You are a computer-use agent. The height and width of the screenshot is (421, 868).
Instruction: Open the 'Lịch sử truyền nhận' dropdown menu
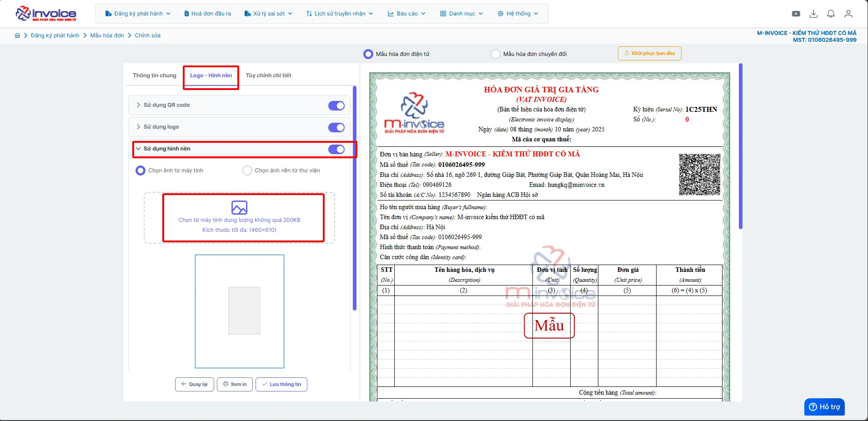[340, 14]
